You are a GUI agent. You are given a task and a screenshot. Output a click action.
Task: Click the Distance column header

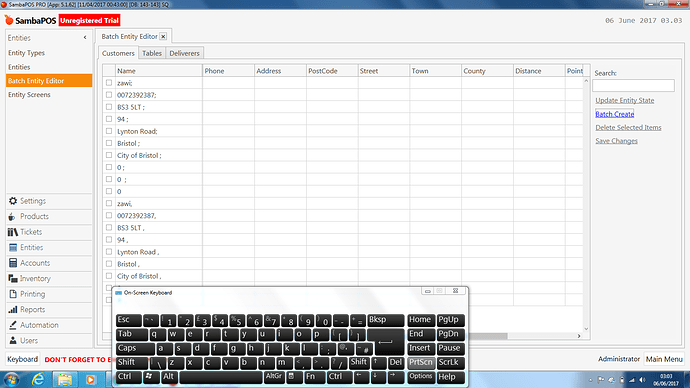pyautogui.click(x=539, y=71)
